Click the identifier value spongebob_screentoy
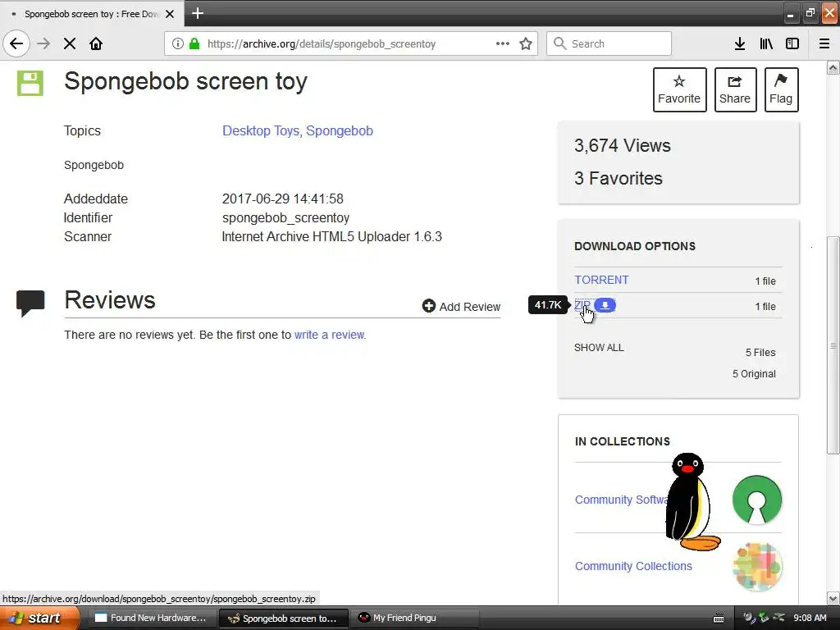 click(285, 218)
